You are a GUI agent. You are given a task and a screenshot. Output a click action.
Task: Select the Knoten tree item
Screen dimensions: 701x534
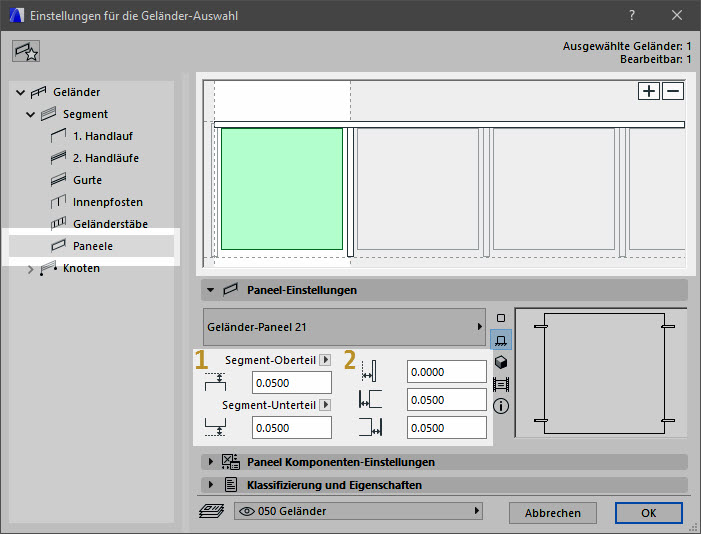pos(81,268)
